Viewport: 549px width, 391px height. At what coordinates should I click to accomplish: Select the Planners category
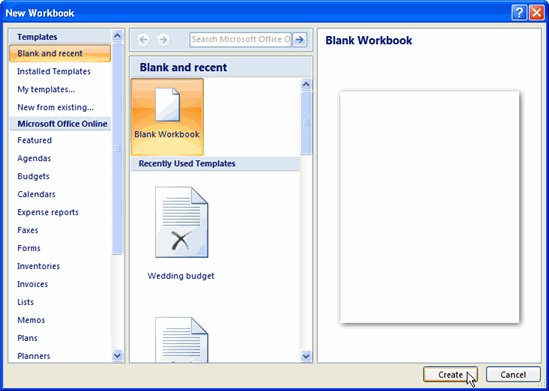(34, 356)
